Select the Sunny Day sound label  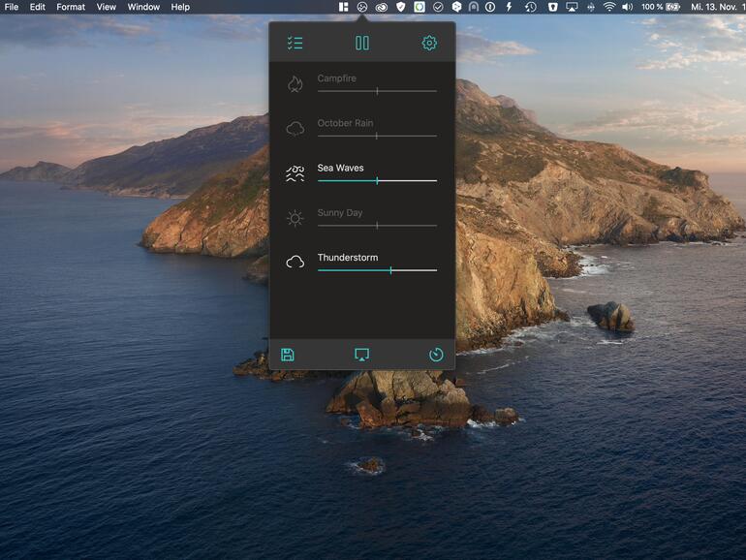point(340,212)
